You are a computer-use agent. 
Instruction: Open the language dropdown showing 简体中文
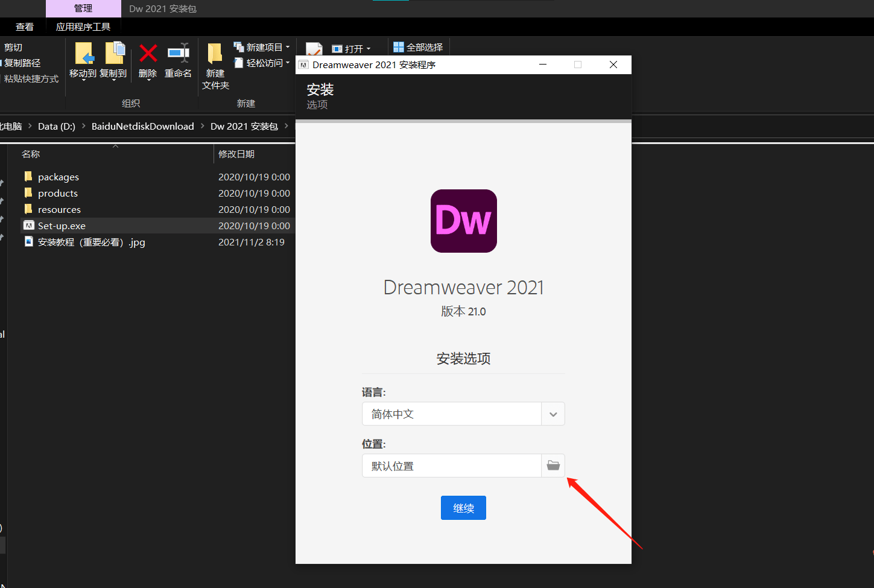(x=463, y=414)
